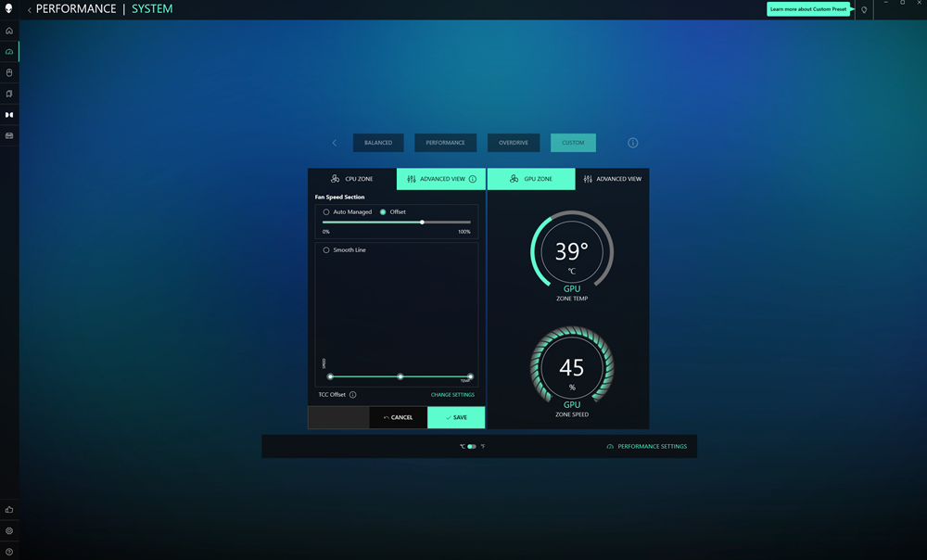The image size is (927, 560).
Task: Click the 'Fan Speed Section' heading
Action: 339,197
